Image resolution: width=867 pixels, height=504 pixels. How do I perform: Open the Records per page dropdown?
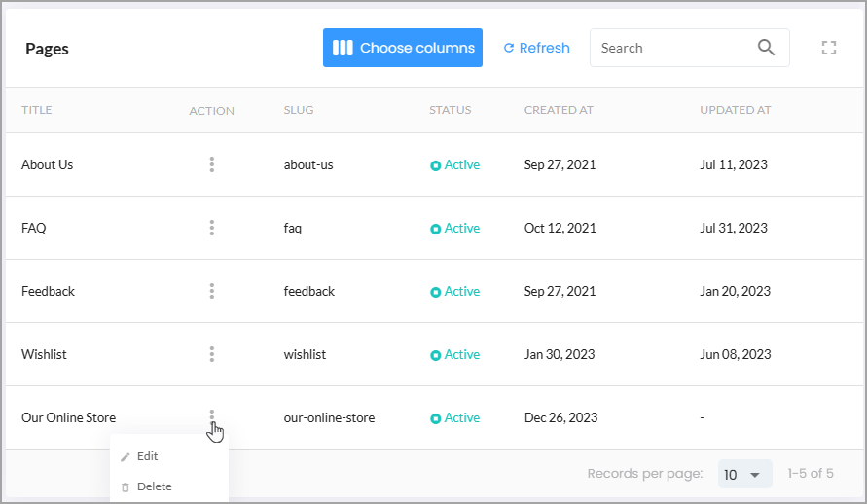tap(744, 474)
